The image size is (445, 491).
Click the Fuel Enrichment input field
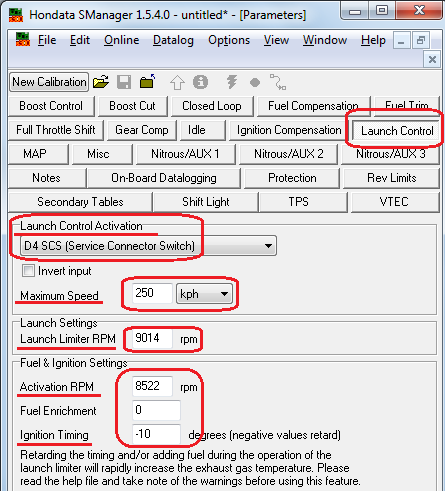156,410
